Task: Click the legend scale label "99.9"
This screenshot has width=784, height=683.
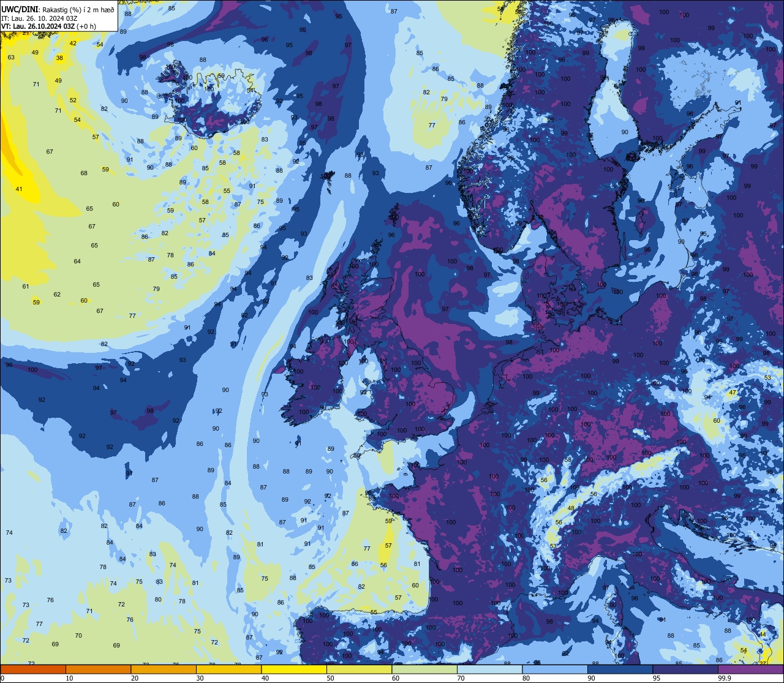Action: (x=725, y=678)
